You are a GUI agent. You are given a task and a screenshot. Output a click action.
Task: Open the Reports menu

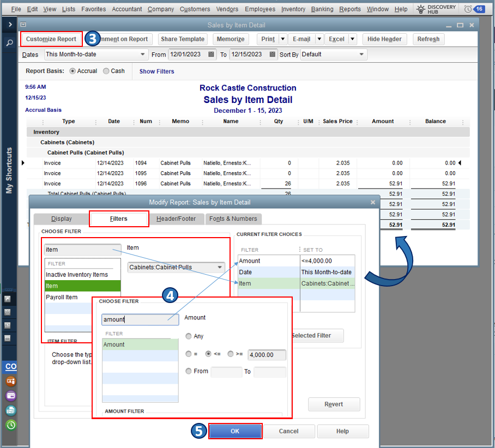[x=349, y=9]
